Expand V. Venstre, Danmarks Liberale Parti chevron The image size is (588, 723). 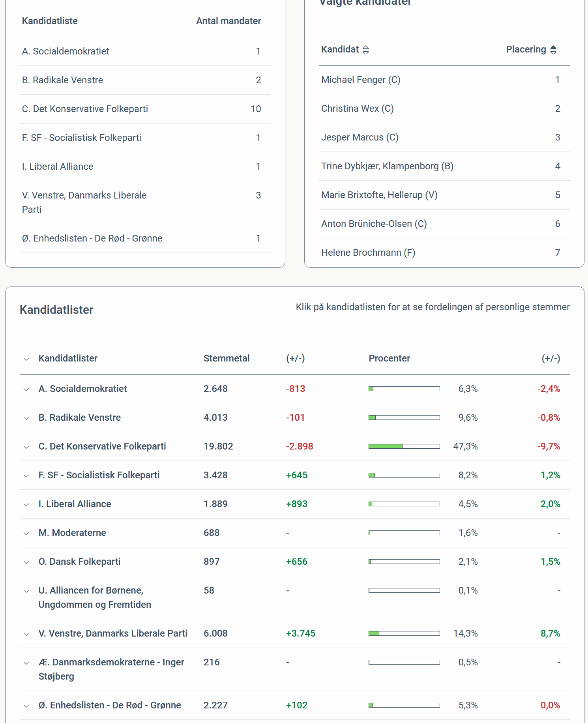coord(26,634)
